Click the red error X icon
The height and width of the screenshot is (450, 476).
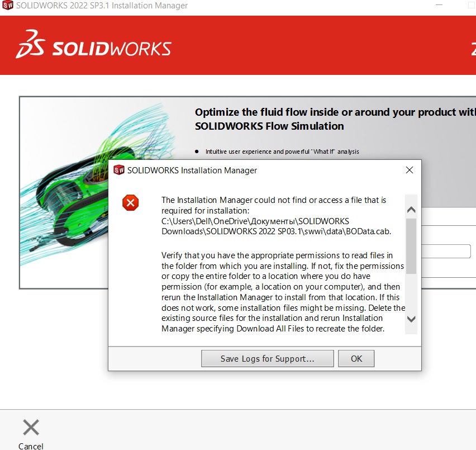[x=131, y=203]
